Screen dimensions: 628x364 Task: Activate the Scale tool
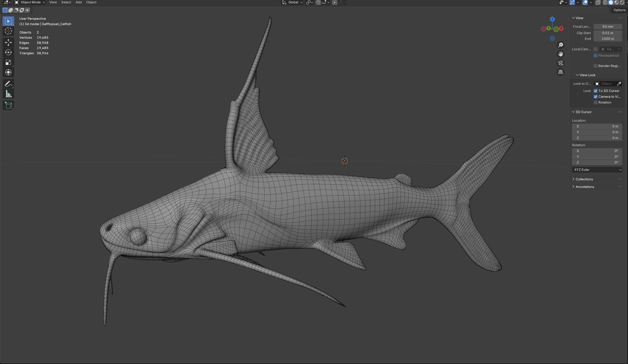[x=8, y=62]
